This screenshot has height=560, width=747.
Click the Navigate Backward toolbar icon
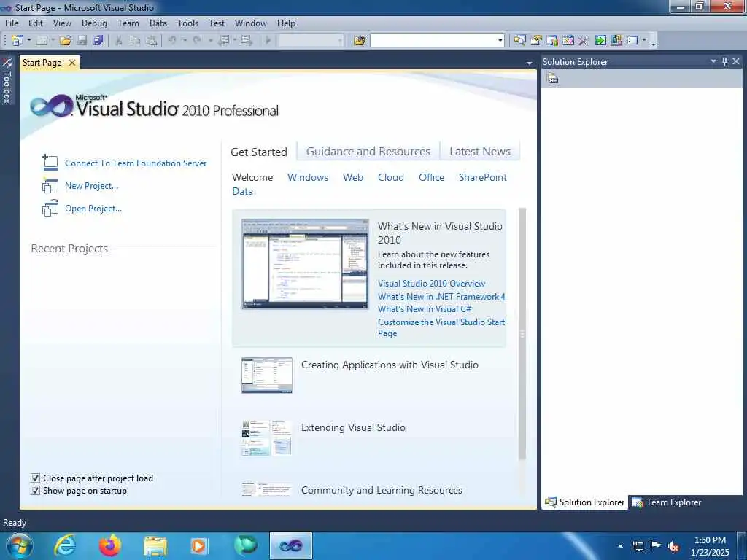224,41
